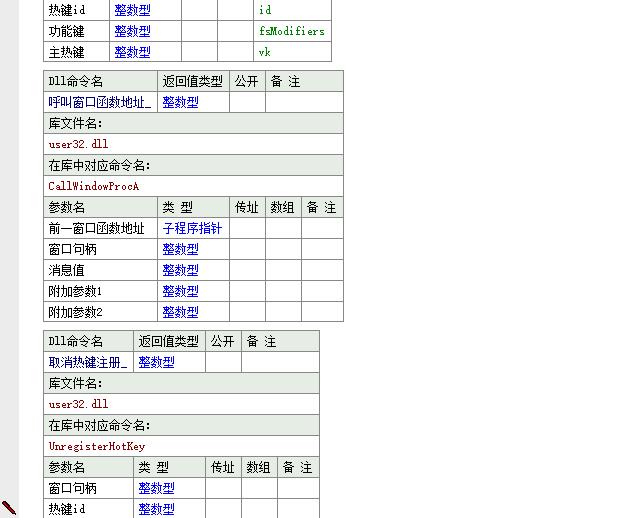Select the 前一窗口函数地址 parameter name
This screenshot has height=518, width=643.
tap(97, 228)
